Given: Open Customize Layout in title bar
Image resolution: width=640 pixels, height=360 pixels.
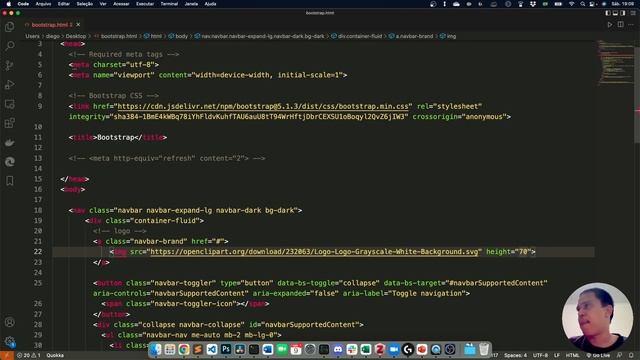Looking at the screenshot, I should coord(633,13).
